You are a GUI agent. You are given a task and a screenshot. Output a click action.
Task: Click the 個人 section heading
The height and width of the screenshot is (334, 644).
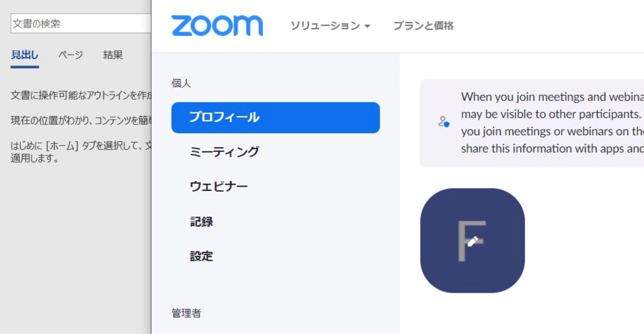click(181, 83)
